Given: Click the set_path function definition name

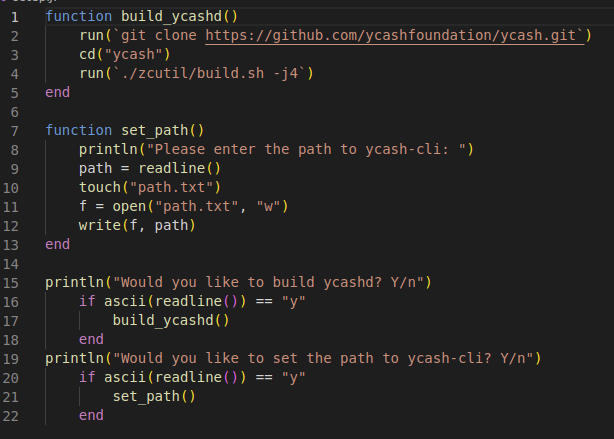Looking at the screenshot, I should (155, 130).
